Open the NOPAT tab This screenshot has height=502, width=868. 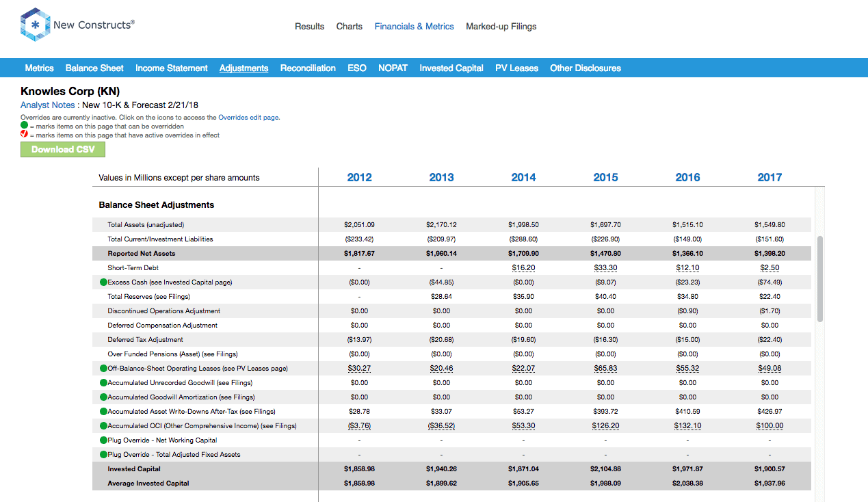pyautogui.click(x=393, y=68)
